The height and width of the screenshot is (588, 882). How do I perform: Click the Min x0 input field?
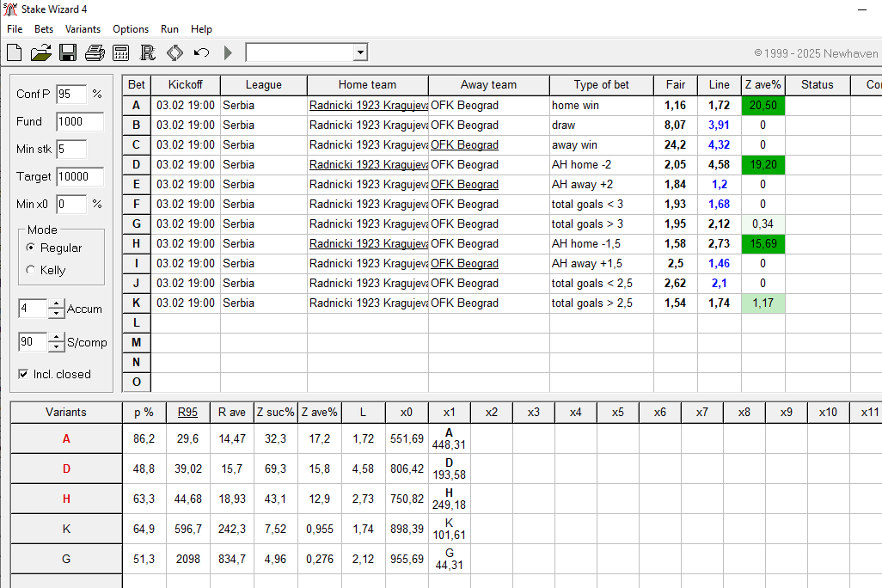click(x=71, y=205)
